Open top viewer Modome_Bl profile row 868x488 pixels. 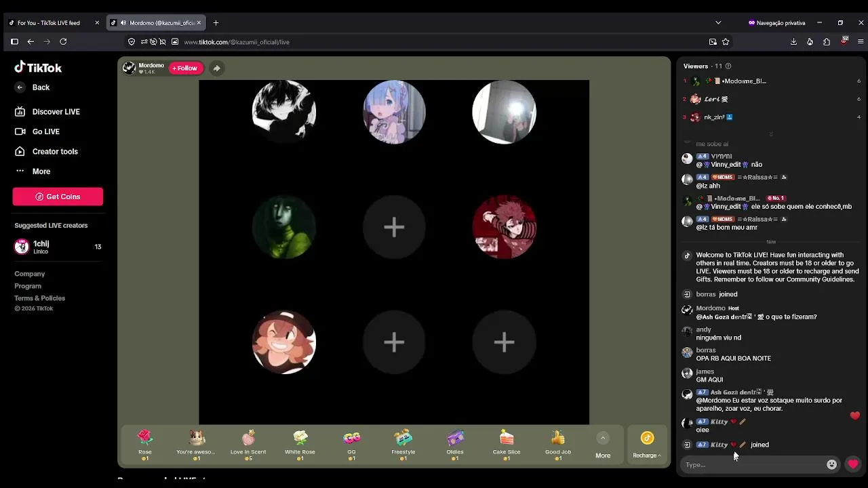pos(771,81)
